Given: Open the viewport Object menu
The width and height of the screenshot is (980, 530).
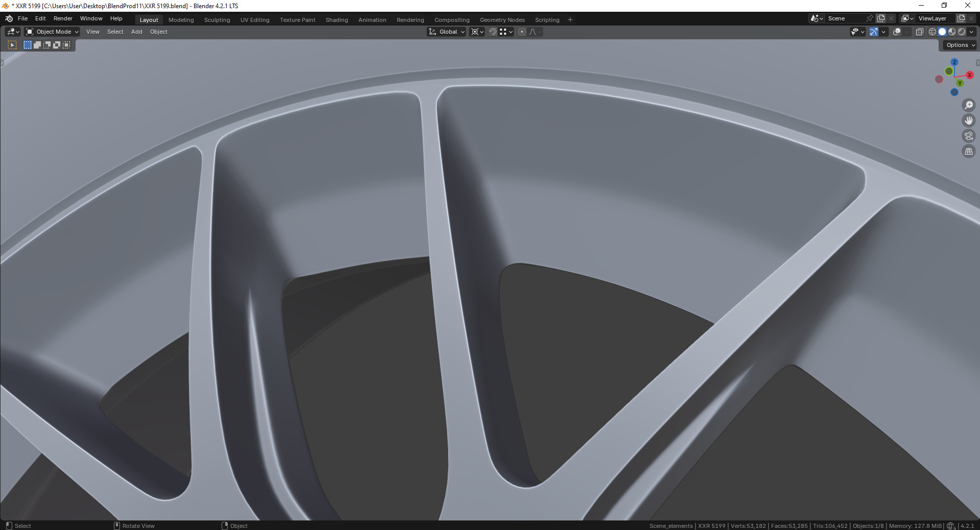Looking at the screenshot, I should tap(159, 32).
